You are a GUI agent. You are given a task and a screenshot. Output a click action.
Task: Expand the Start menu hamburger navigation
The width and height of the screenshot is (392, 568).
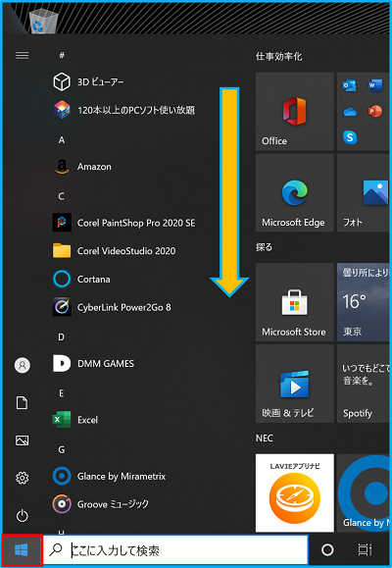23,55
